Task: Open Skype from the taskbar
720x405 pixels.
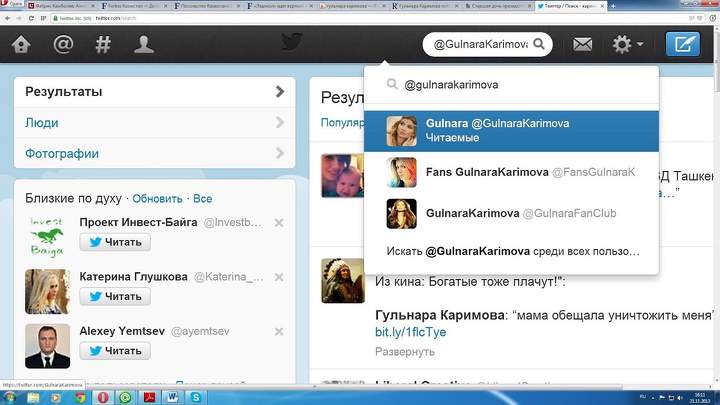Action: [196, 397]
